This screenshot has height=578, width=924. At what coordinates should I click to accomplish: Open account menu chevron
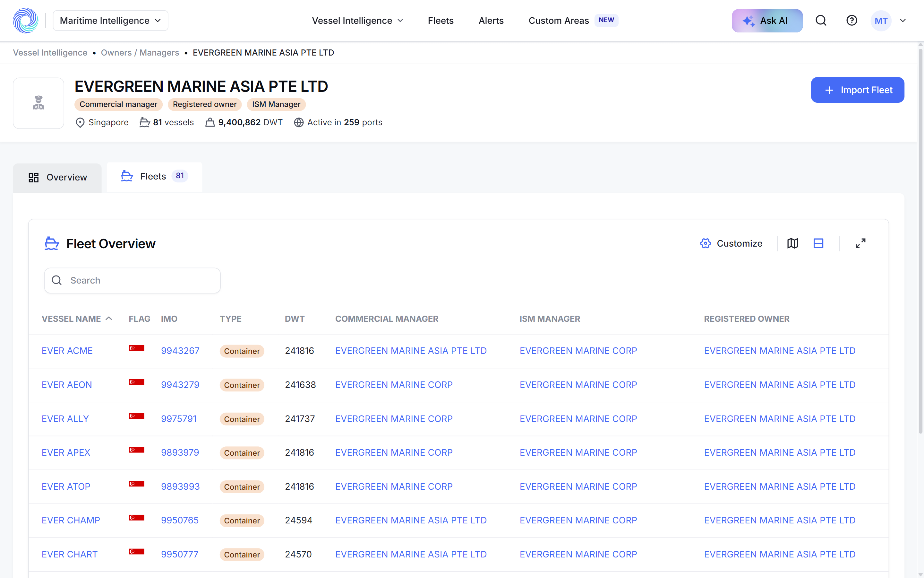tap(903, 21)
